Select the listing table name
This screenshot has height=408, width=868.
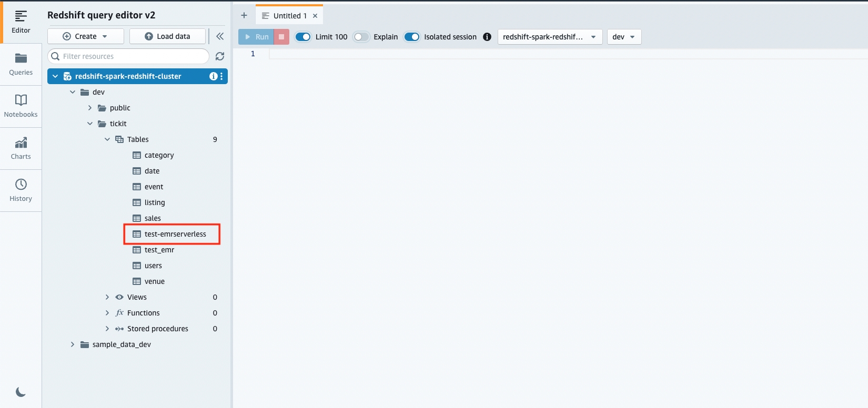[155, 202]
